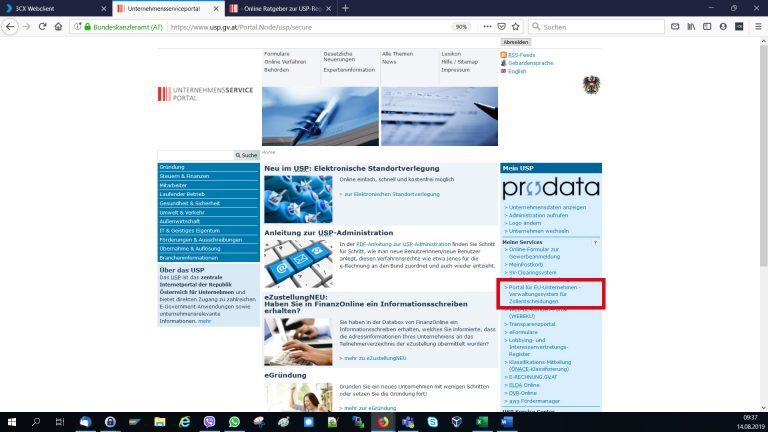Open Gebärdensprache link
768x432 pixels.
pos(530,63)
